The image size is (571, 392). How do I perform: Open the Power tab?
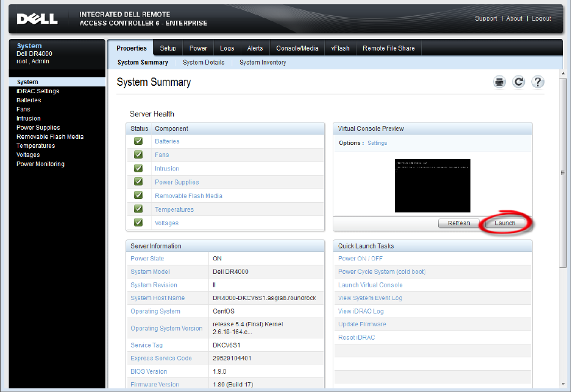click(x=198, y=48)
